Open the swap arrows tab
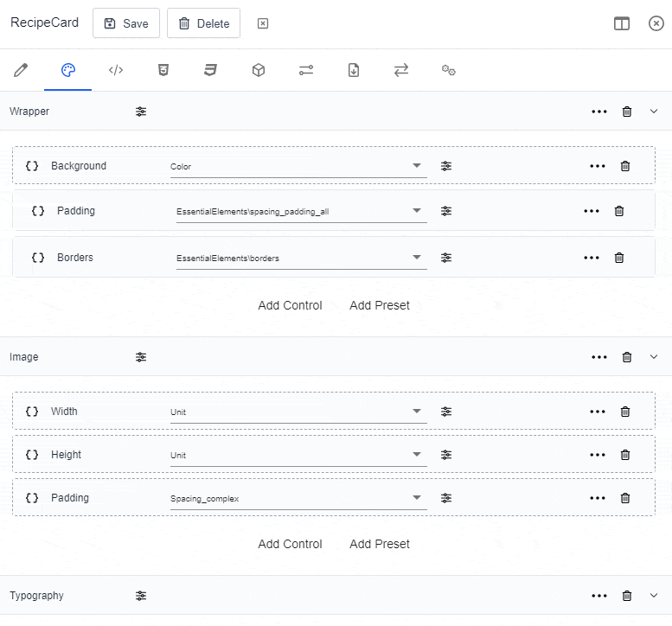Screen dimensions: 672x626 tap(401, 70)
